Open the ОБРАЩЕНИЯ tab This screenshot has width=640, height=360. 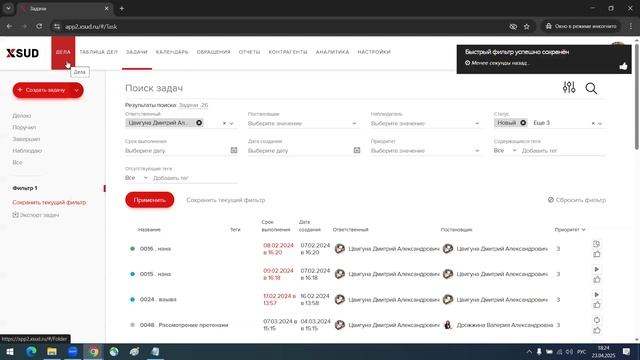pos(213,52)
